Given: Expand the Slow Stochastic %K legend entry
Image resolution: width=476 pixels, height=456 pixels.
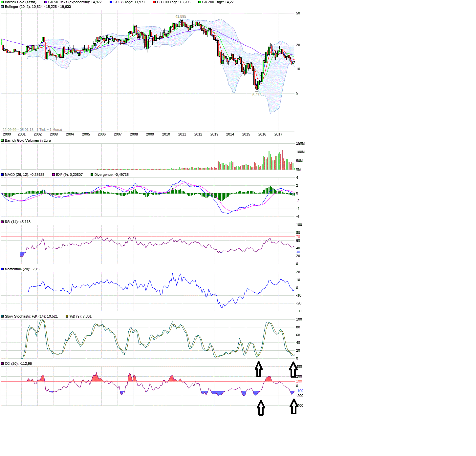Looking at the screenshot, I should point(2,316).
